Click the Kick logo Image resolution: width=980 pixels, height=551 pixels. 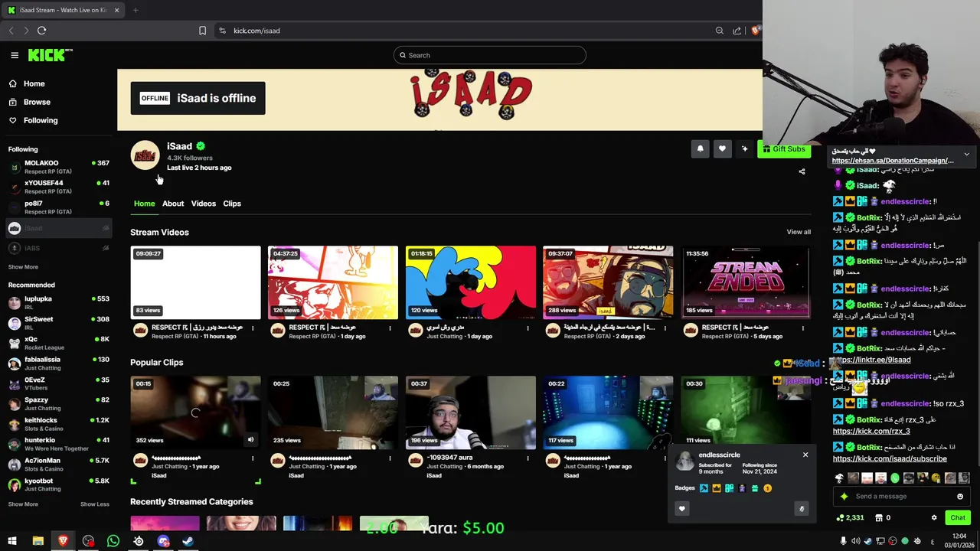coord(50,55)
